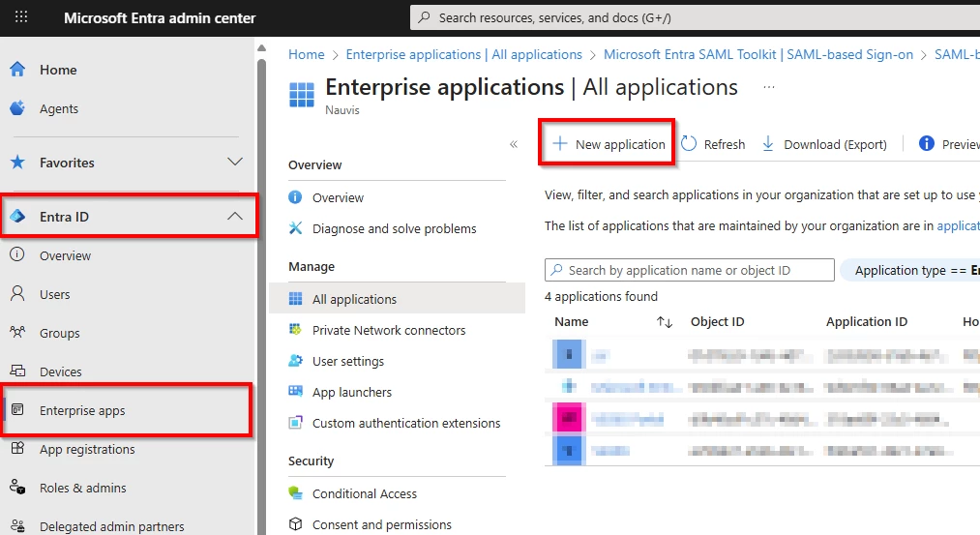Viewport: 980px width, 535px height.
Task: Collapse the Entra ID section chevron
Action: tap(235, 217)
